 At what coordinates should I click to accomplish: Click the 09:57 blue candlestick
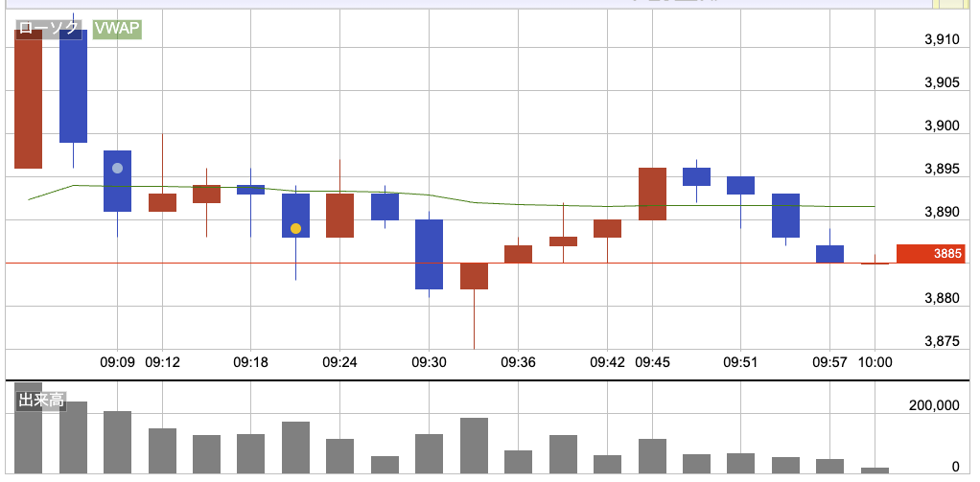[x=829, y=253]
